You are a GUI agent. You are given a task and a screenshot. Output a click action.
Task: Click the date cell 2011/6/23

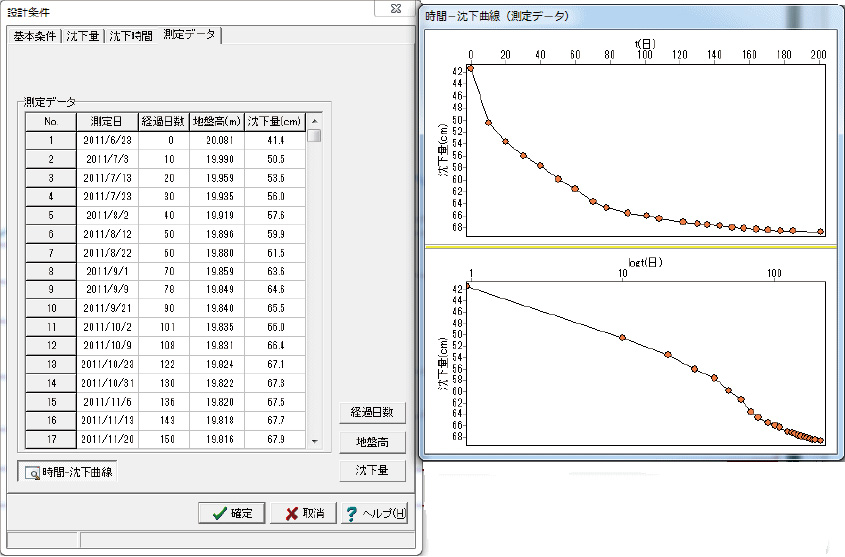point(107,140)
